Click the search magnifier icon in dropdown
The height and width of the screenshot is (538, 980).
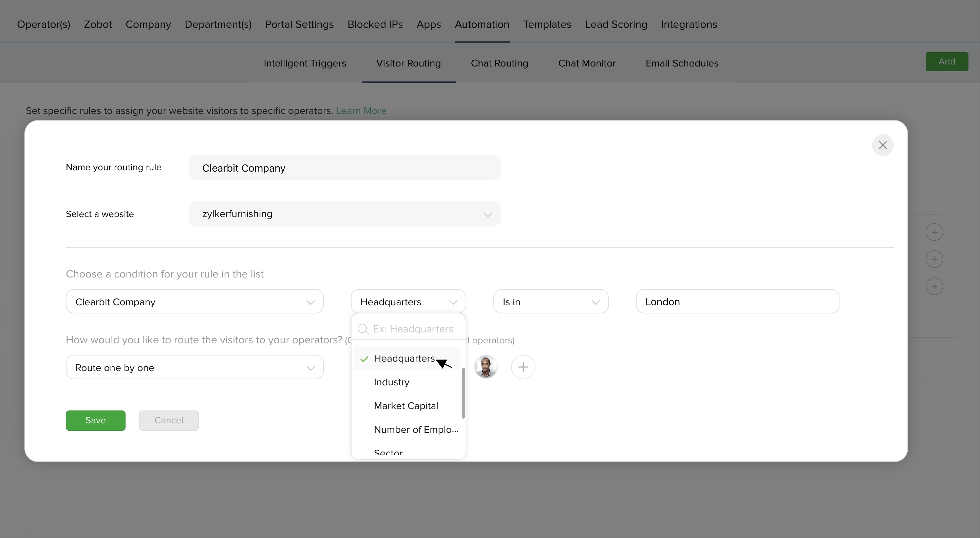363,329
